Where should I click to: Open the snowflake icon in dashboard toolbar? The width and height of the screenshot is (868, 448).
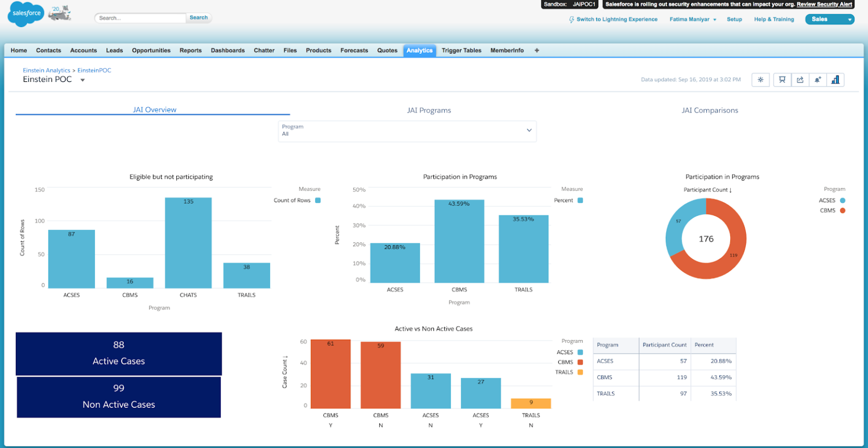[761, 80]
